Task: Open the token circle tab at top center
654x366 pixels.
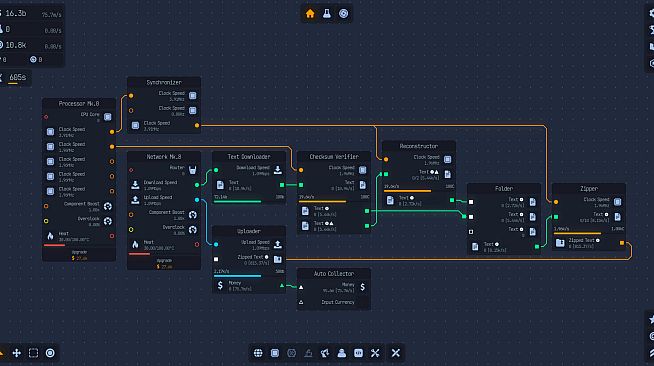Action: [343, 14]
